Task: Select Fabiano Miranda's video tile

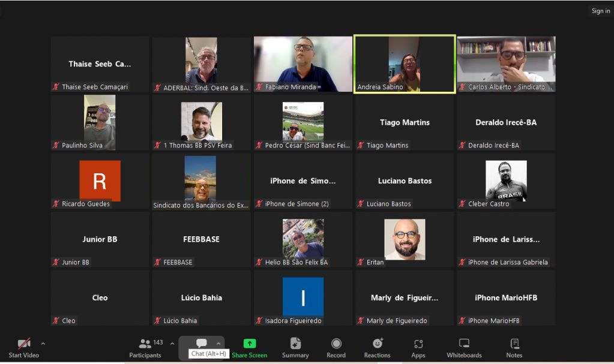Action: click(x=303, y=64)
